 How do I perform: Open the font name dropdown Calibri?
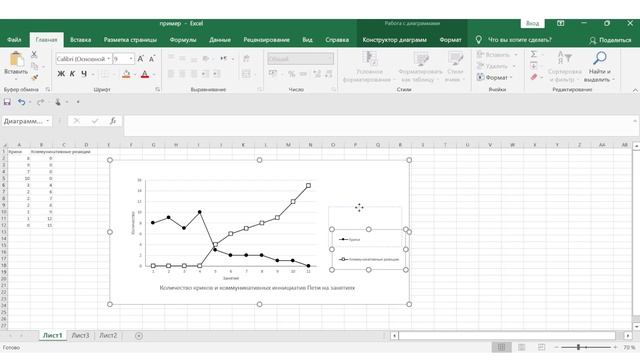109,59
